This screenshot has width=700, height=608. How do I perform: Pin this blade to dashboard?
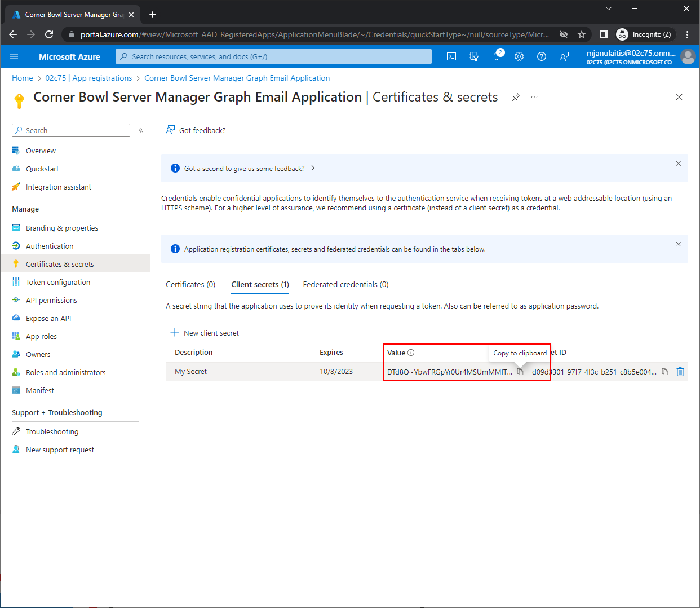coord(516,97)
